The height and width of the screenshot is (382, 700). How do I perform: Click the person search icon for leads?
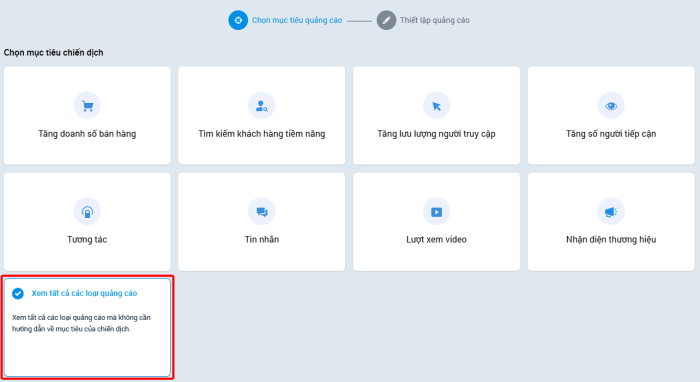coord(262,106)
